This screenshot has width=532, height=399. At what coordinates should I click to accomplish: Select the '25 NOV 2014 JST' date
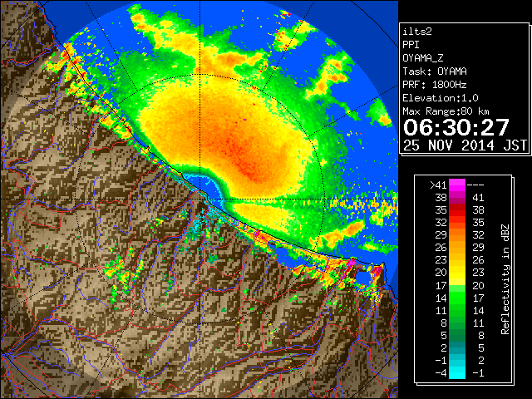pos(465,145)
